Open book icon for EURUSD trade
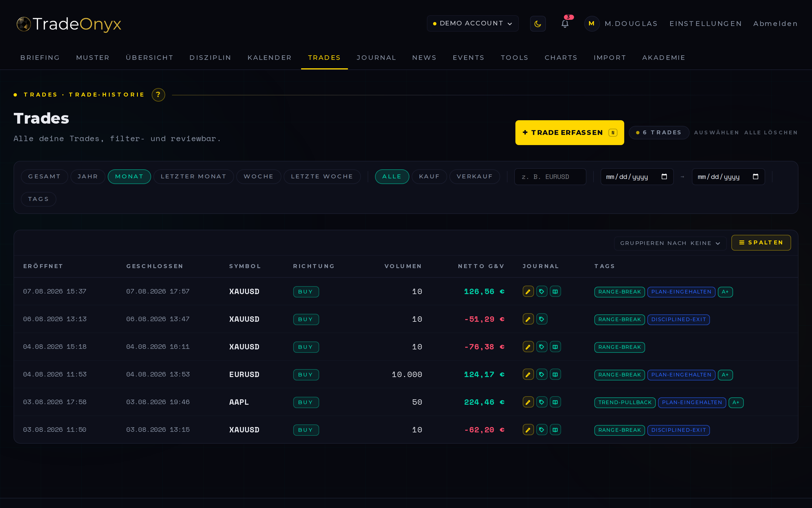The image size is (812, 508). pos(555,374)
